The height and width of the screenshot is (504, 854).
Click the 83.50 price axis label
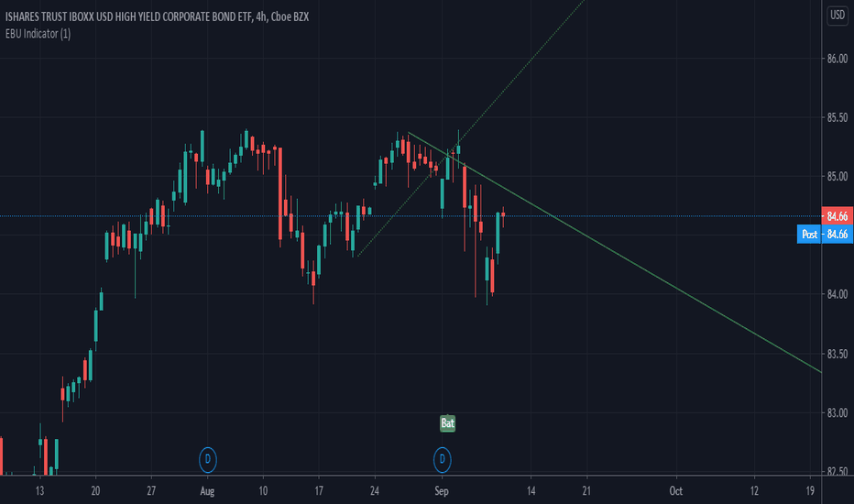(838, 354)
